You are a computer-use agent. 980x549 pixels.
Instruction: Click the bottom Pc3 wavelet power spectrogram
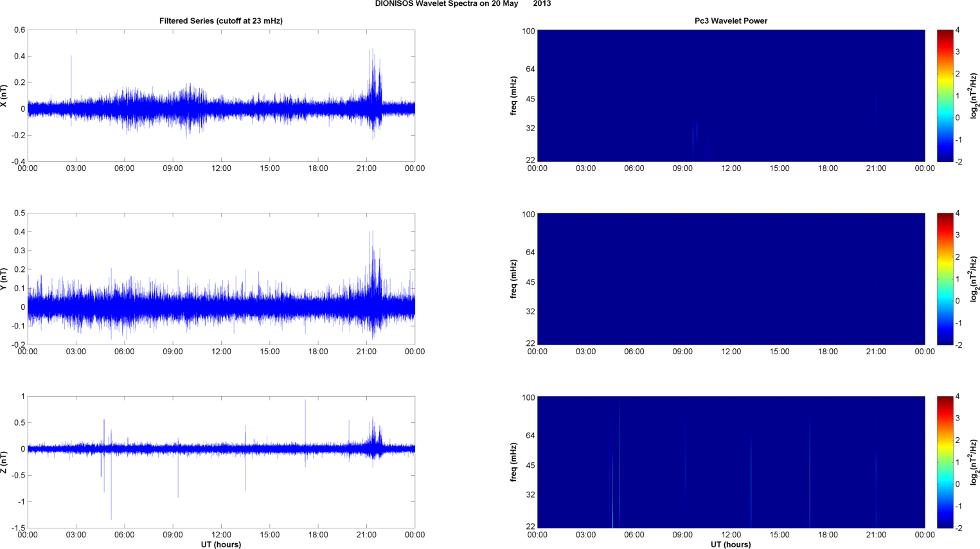point(731,462)
